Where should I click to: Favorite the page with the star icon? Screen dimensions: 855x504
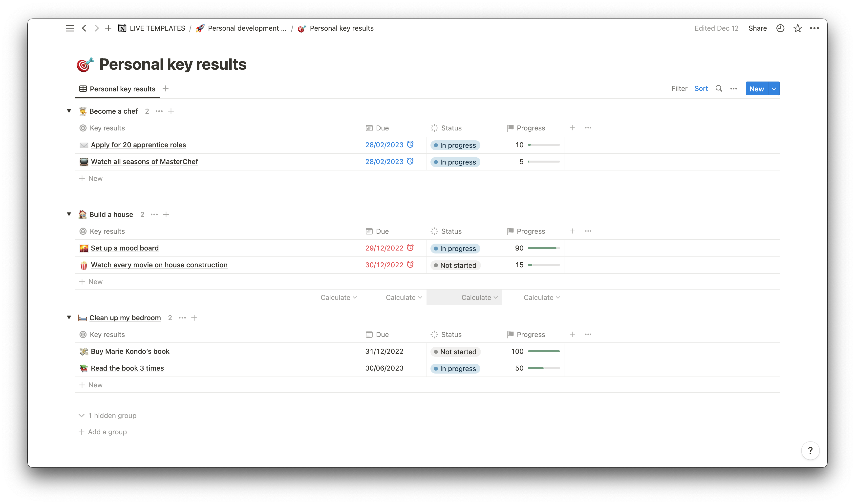pos(797,28)
